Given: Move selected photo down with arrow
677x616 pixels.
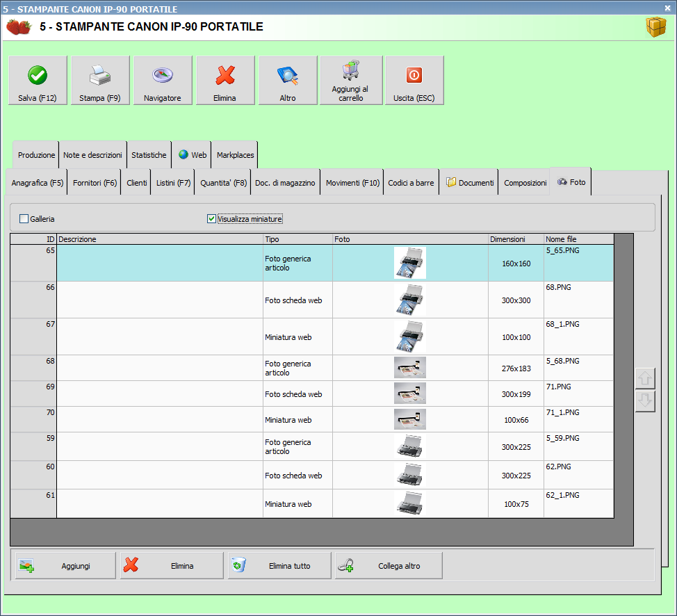Looking at the screenshot, I should pos(645,401).
